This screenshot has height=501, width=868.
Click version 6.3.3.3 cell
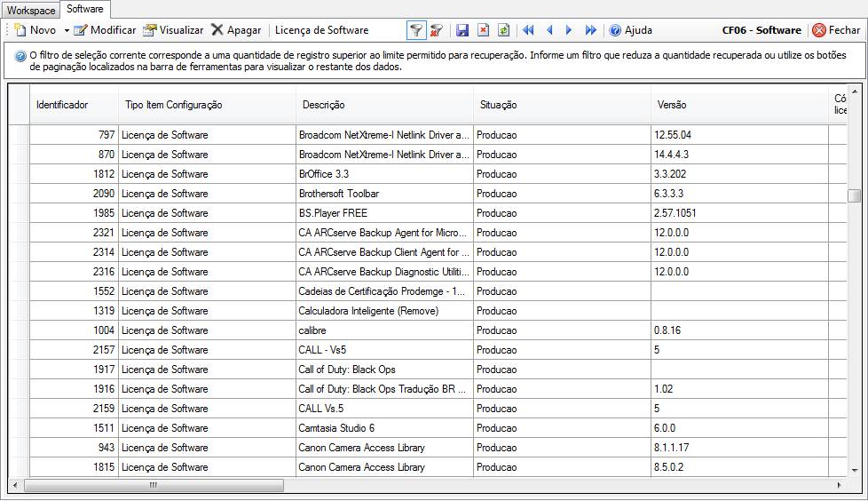(x=739, y=194)
